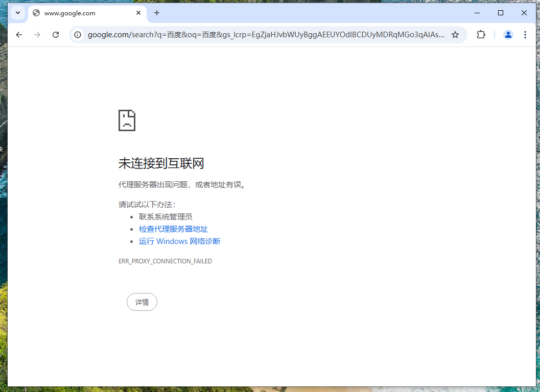The width and height of the screenshot is (540, 392).
Task: Open the Chrome profile avatar
Action: tap(508, 35)
